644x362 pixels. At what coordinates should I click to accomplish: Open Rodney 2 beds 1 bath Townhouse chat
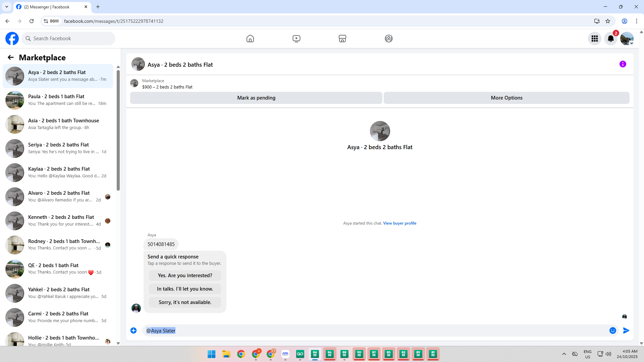(x=58, y=245)
